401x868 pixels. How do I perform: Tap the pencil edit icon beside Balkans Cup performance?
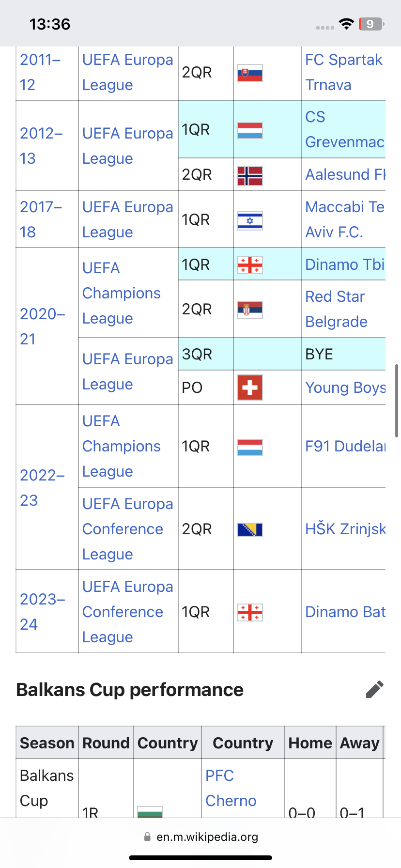click(375, 689)
